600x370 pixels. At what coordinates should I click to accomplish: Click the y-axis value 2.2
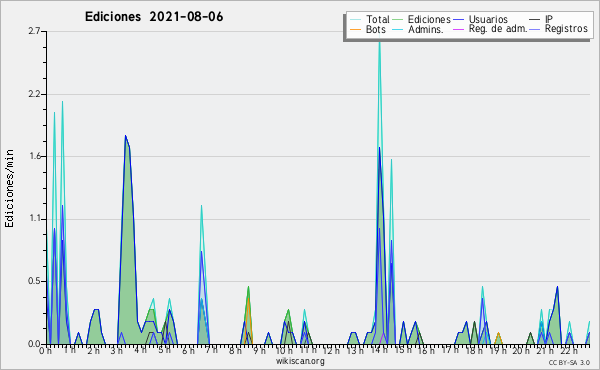pyautogui.click(x=34, y=94)
